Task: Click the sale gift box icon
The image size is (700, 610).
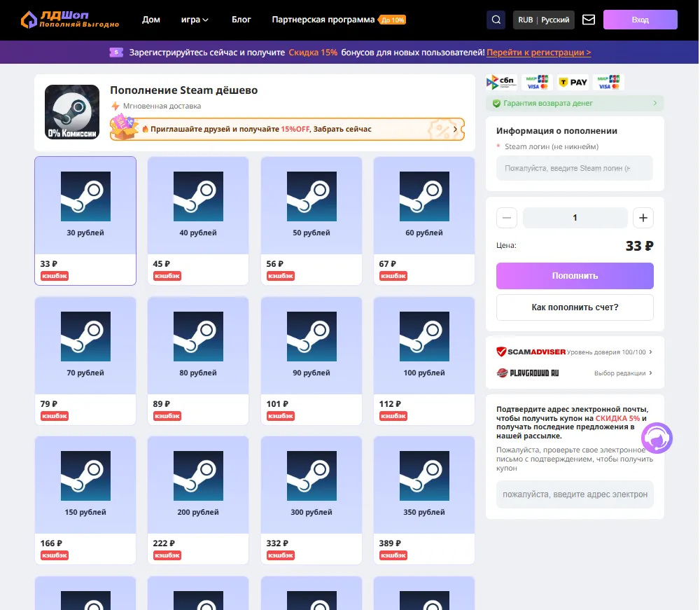Action: pyautogui.click(x=123, y=127)
